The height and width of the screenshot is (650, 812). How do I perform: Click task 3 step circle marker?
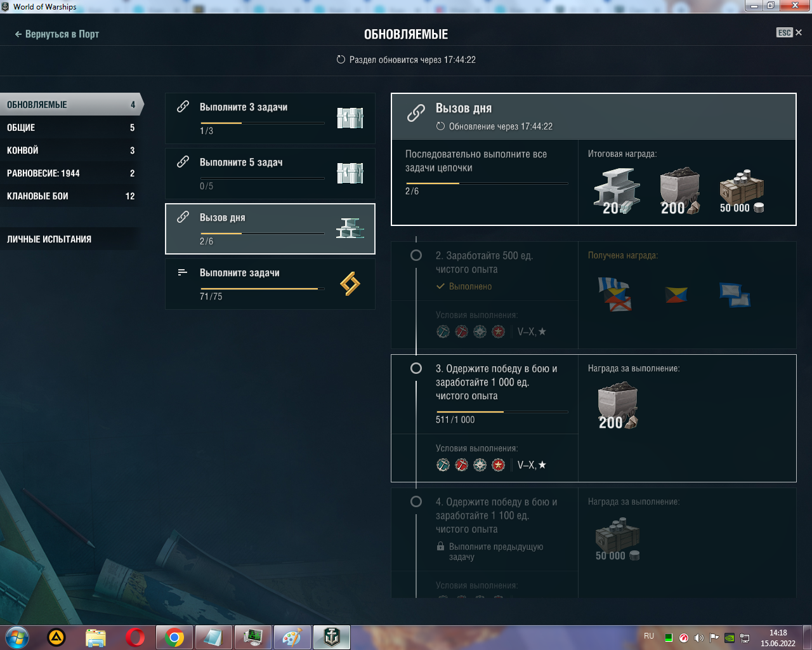[416, 368]
